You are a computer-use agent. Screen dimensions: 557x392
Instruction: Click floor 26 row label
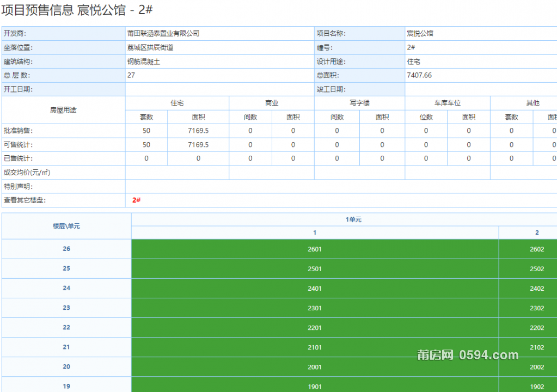(66, 249)
